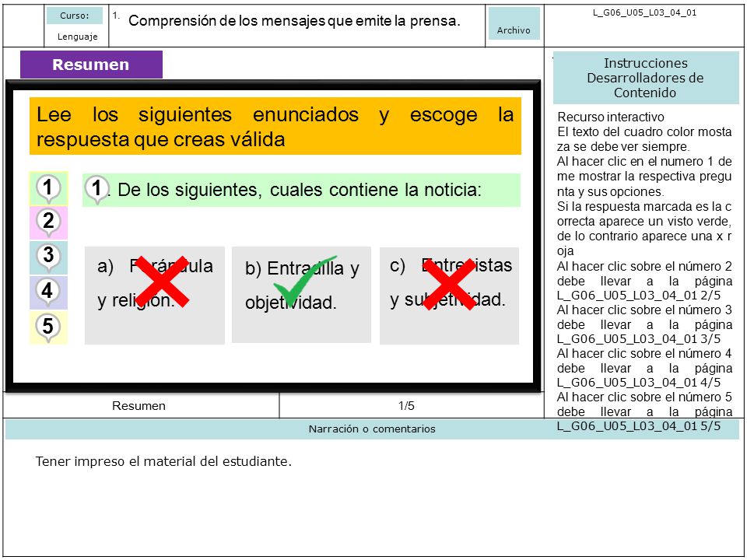
Task: Click the page reference L_G06_U05_L03_04_01 4/5
Action: [x=639, y=383]
